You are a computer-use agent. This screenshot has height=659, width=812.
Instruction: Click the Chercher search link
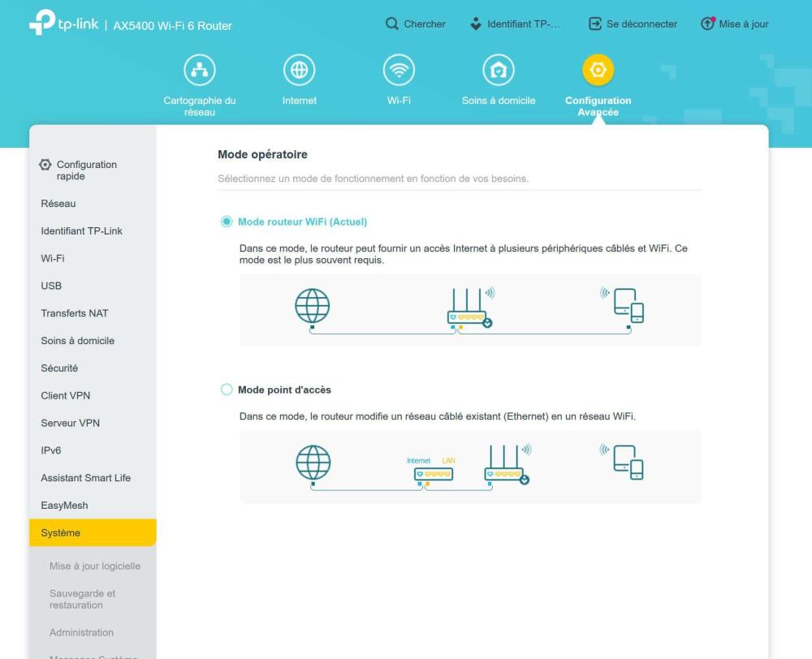pyautogui.click(x=425, y=24)
